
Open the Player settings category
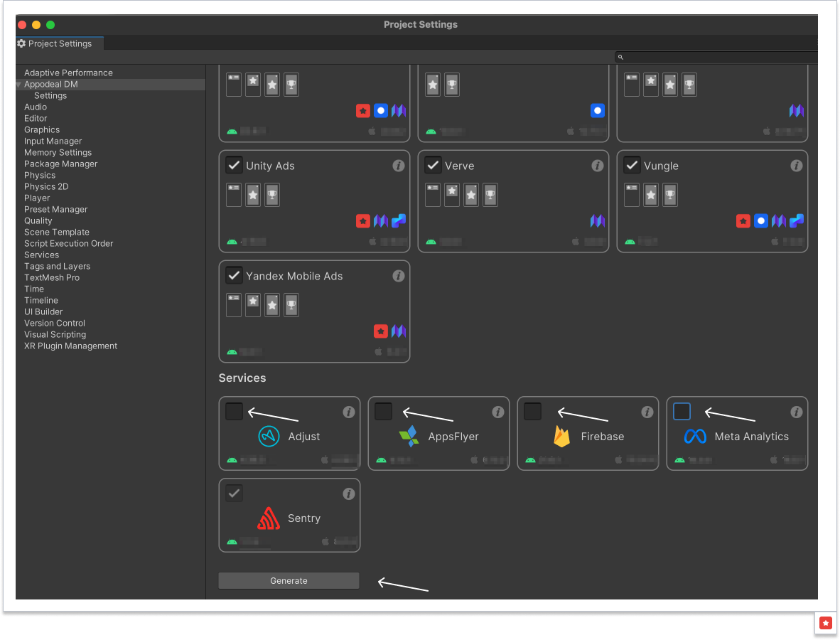coord(37,198)
